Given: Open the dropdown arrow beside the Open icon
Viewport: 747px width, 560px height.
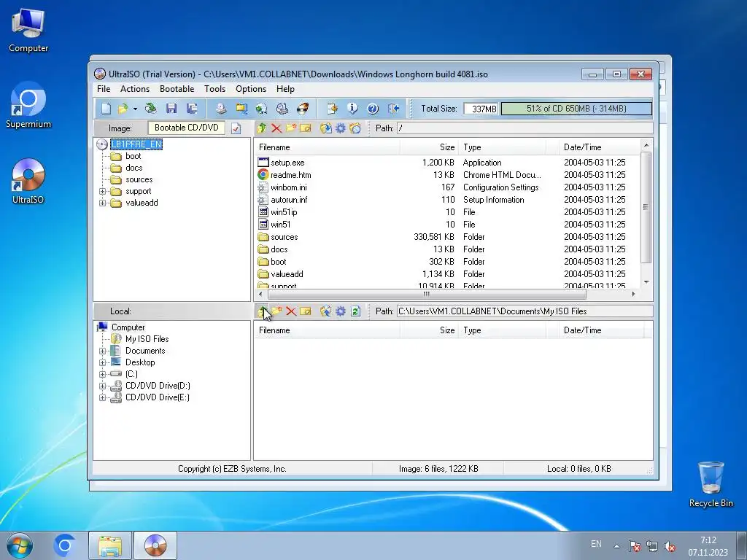Looking at the screenshot, I should [x=135, y=109].
